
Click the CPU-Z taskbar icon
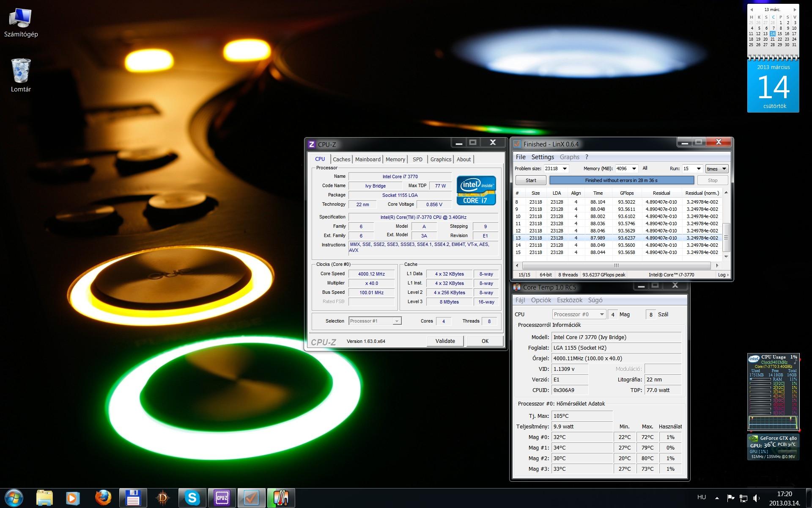(222, 498)
